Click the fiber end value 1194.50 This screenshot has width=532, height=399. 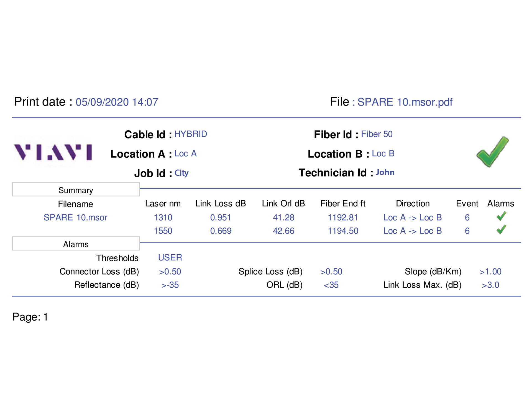pos(343,231)
